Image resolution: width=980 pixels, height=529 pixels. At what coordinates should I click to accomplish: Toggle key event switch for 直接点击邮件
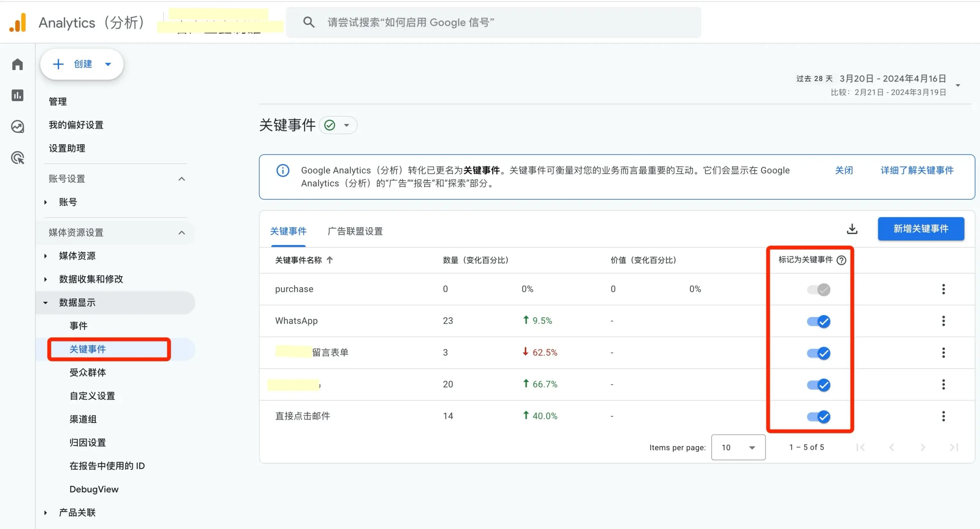818,417
